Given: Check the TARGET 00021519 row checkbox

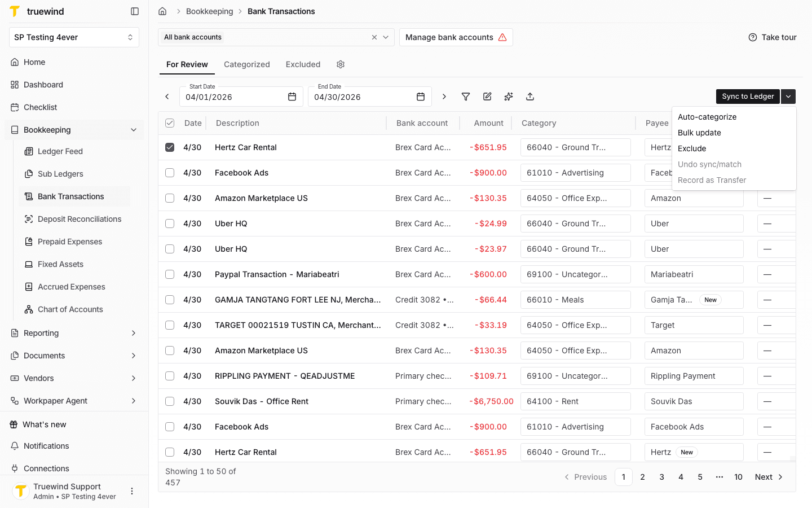Looking at the screenshot, I should pyautogui.click(x=170, y=325).
